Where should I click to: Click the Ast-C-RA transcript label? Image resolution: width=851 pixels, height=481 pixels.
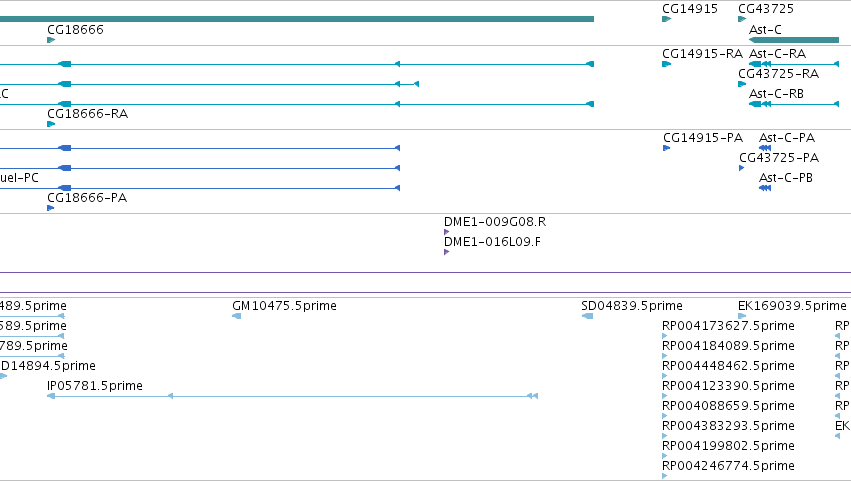point(777,54)
